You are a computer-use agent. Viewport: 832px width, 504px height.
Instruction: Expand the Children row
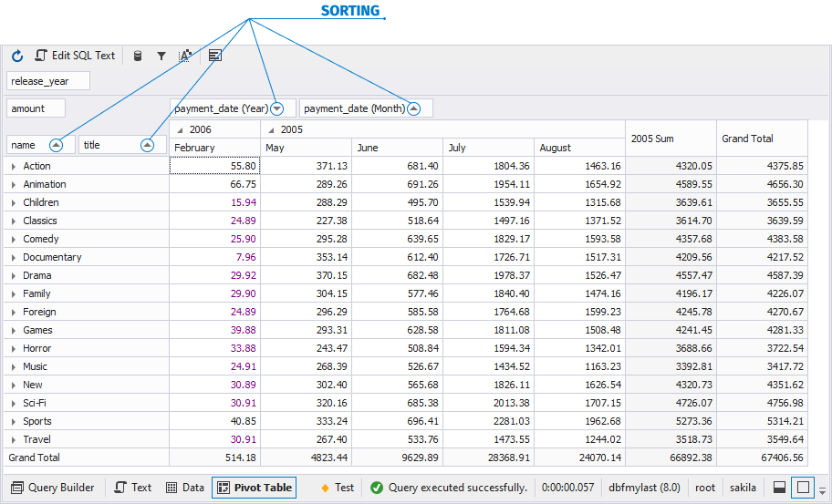point(14,203)
